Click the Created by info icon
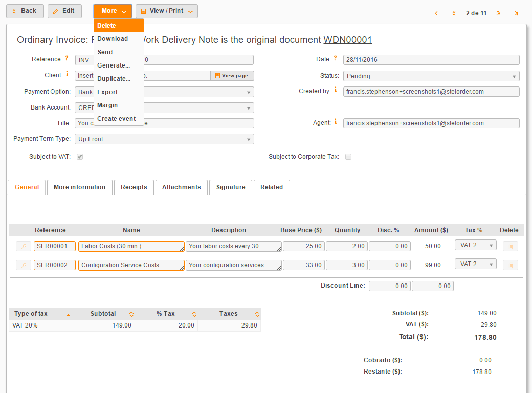The width and height of the screenshot is (532, 393). coord(336,90)
